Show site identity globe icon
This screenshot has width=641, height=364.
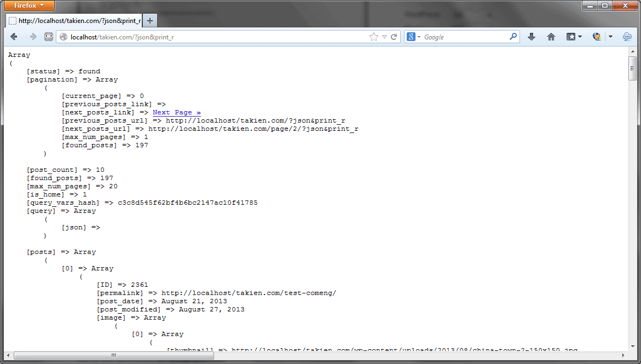click(x=63, y=37)
